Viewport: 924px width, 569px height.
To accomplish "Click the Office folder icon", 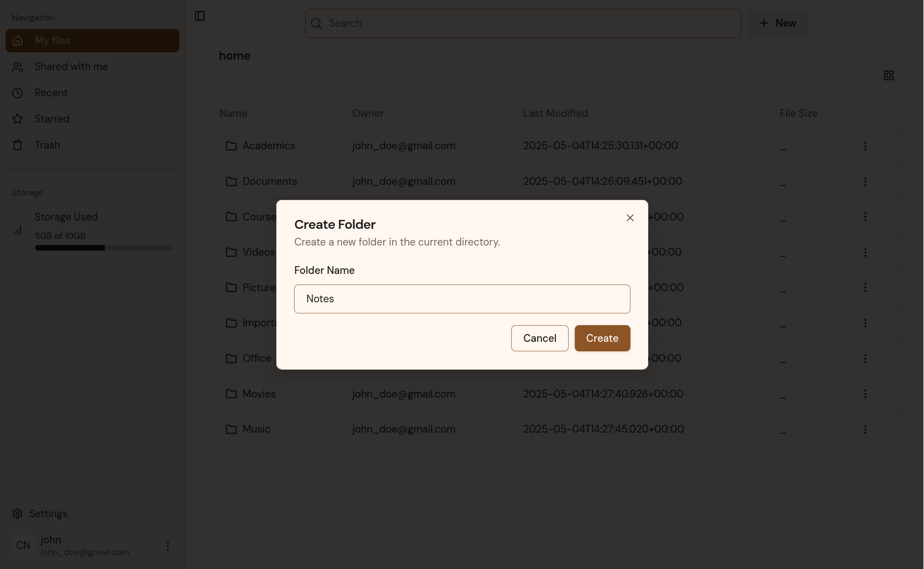I will tap(231, 359).
